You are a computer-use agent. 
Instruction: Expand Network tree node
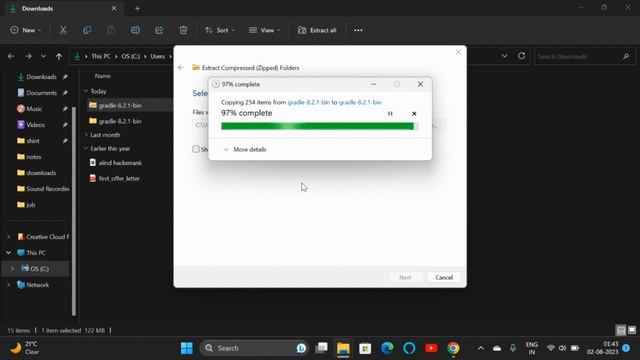(8, 284)
